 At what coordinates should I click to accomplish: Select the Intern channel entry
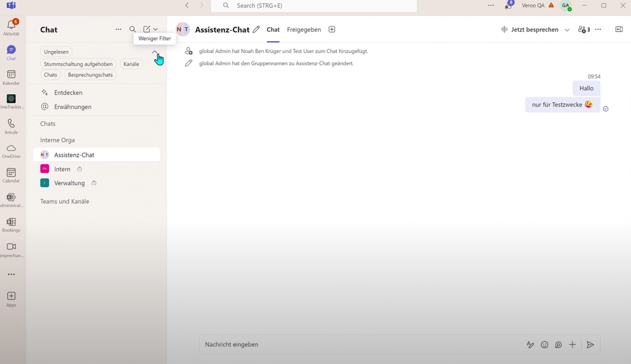pyautogui.click(x=97, y=169)
